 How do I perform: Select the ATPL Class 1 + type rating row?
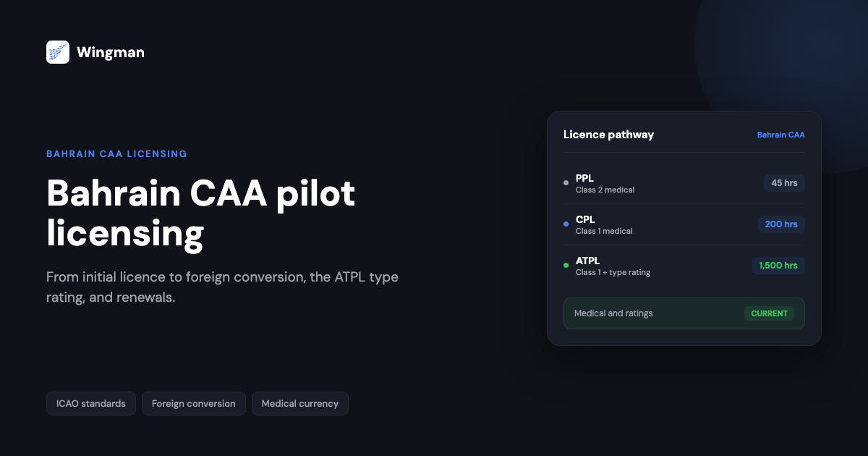[684, 266]
